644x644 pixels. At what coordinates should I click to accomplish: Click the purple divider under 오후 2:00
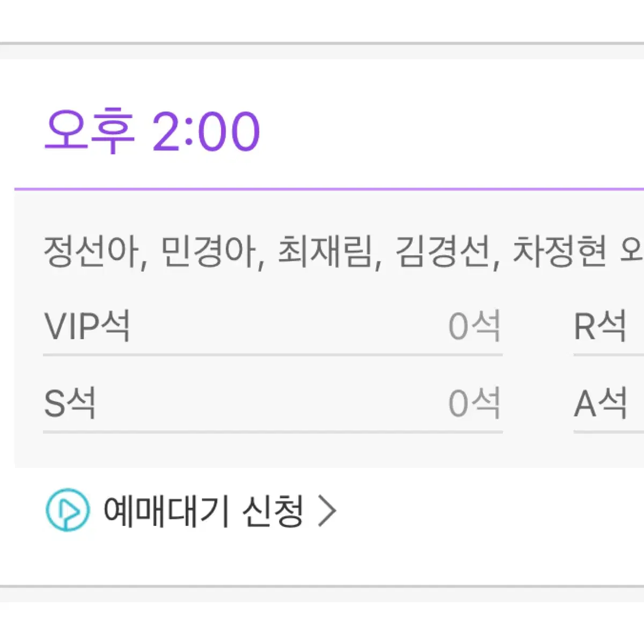tap(329, 189)
